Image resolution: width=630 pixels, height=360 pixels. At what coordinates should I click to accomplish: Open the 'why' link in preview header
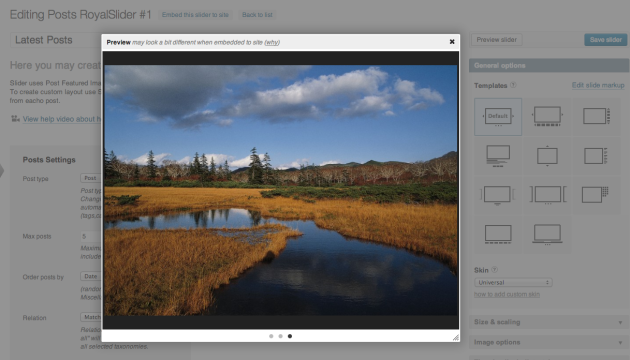tap(272, 42)
